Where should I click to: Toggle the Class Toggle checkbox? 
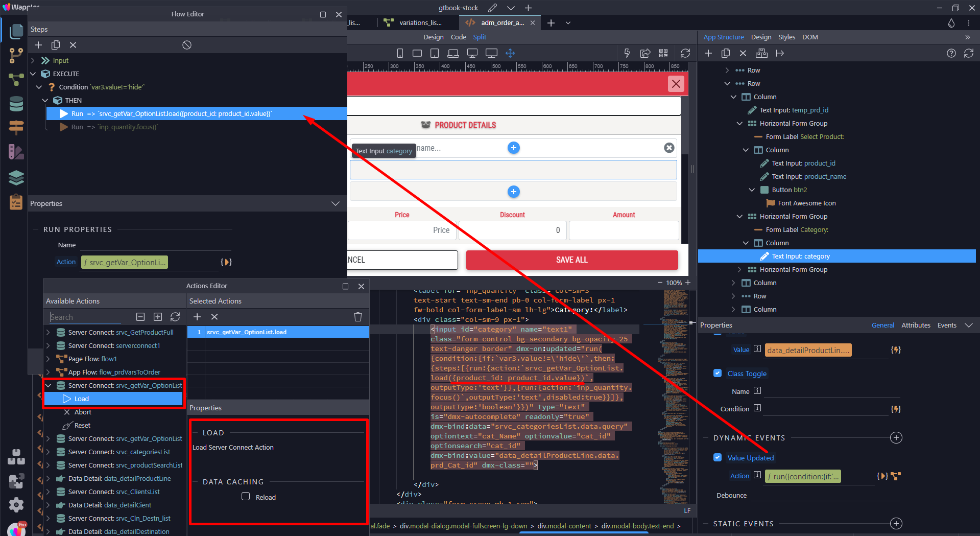click(x=718, y=373)
